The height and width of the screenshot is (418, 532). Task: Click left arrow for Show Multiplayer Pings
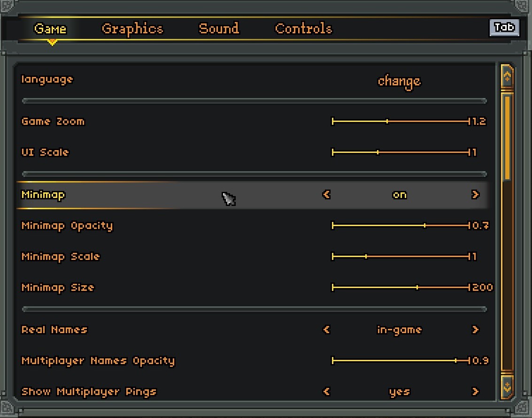327,391
